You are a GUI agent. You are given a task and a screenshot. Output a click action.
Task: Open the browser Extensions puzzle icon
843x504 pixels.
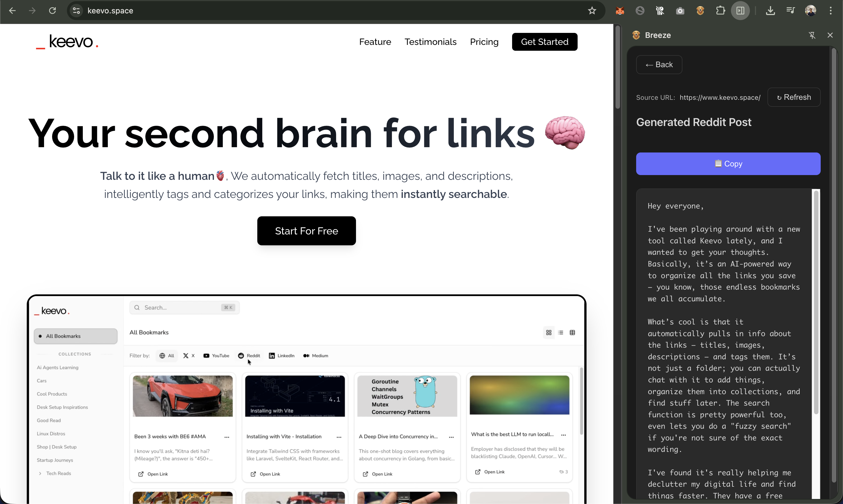tap(720, 11)
